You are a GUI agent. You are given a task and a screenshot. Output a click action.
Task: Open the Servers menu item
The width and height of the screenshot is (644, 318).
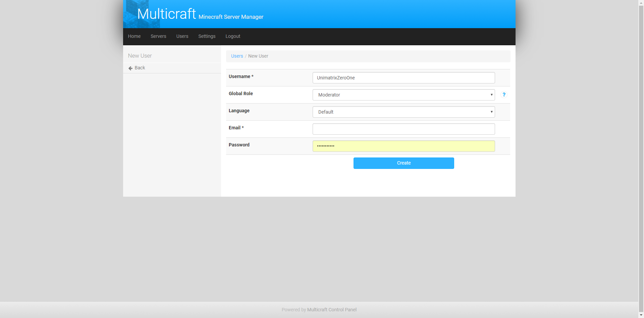pyautogui.click(x=158, y=36)
